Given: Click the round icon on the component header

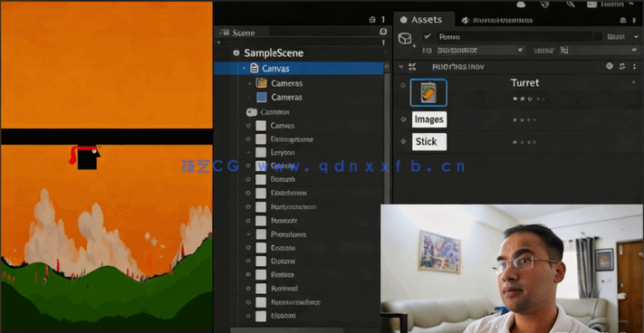Looking at the screenshot, I should 610,66.
